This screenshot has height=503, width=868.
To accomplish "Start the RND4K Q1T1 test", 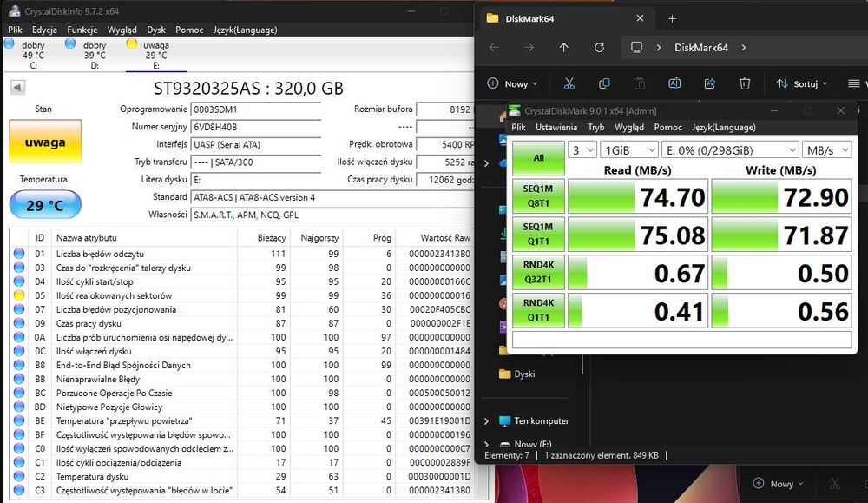I will (x=538, y=310).
